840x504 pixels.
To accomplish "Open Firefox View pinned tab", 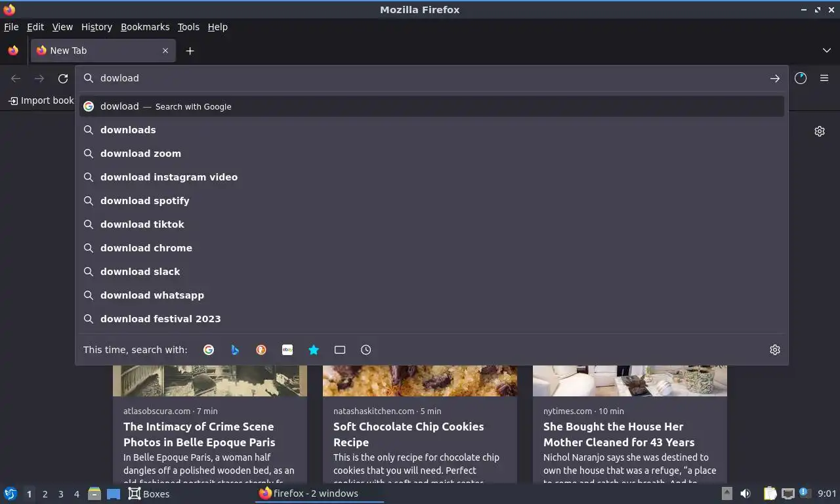I will coord(13,51).
